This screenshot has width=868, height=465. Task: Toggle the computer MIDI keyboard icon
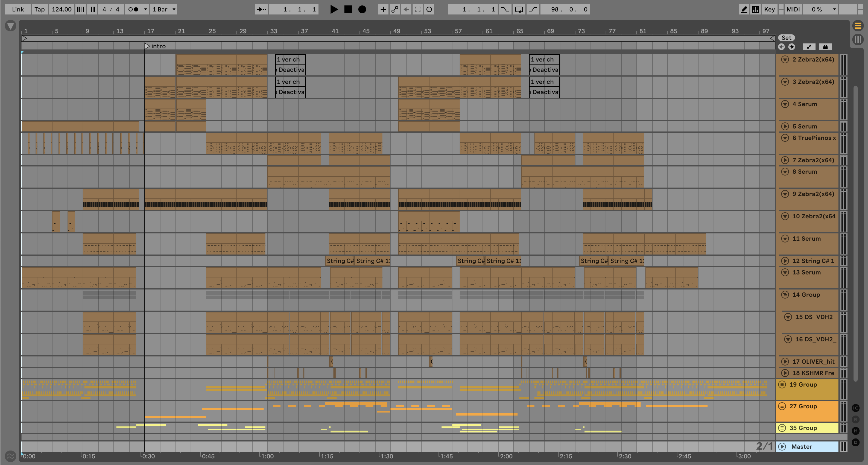756,9
